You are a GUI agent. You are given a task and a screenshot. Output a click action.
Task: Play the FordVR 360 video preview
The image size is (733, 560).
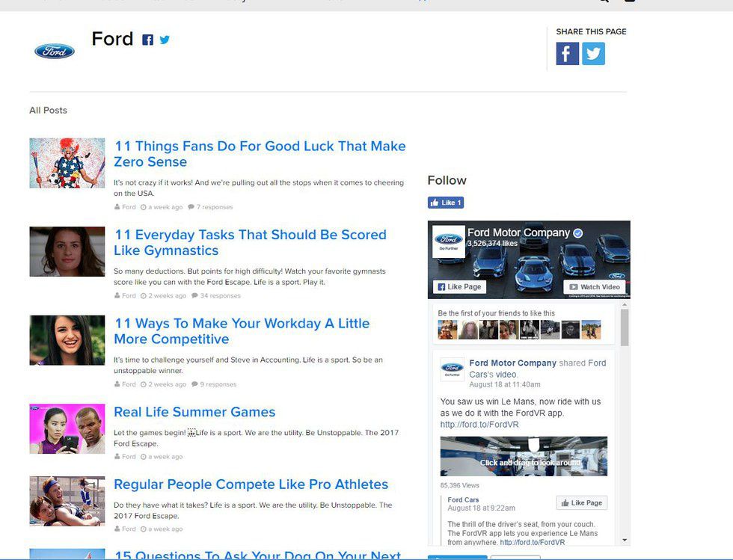pos(524,456)
